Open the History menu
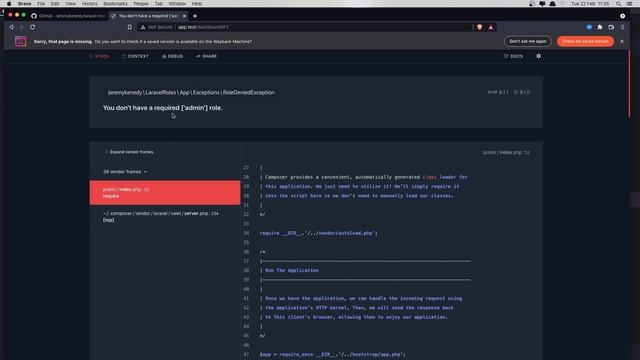This screenshot has height=360, width=640. (x=89, y=4)
